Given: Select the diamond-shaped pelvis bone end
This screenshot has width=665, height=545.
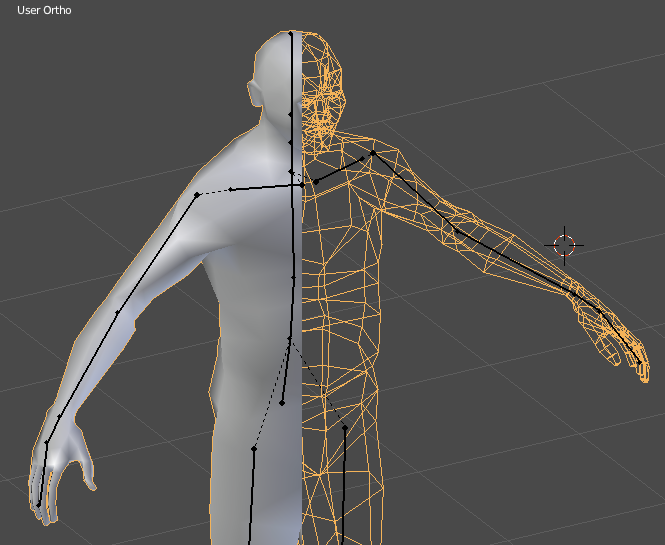Looking at the screenshot, I should coord(283,403).
